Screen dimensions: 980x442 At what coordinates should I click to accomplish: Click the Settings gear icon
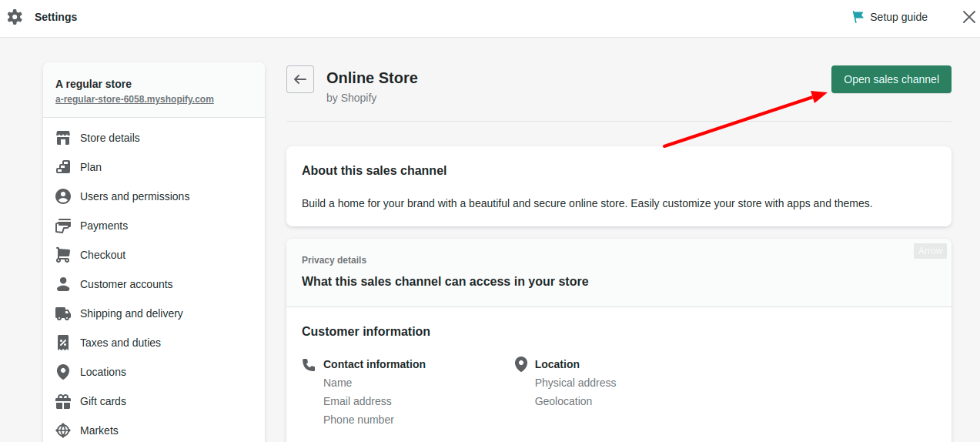coord(15,17)
